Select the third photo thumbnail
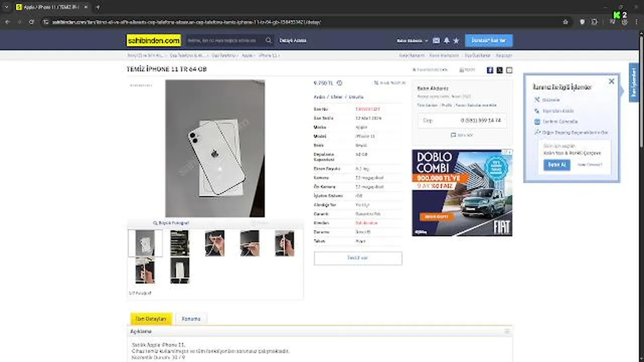644x362 pixels. (x=215, y=243)
